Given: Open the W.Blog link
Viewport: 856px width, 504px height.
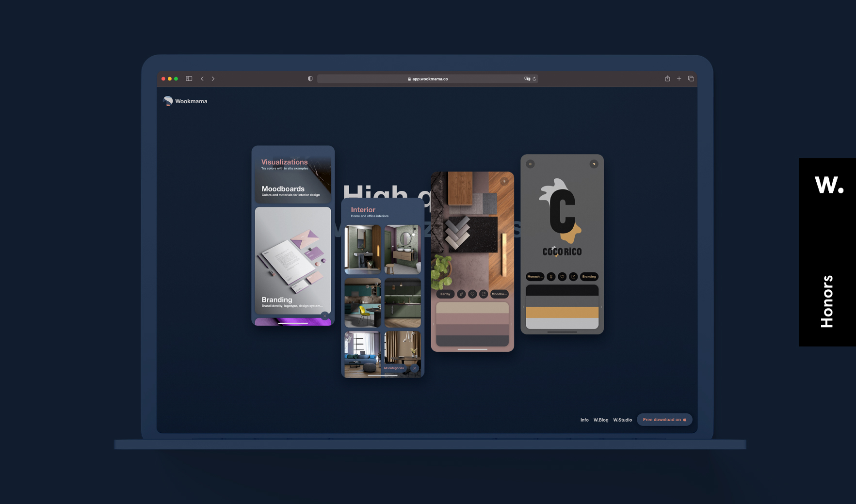Looking at the screenshot, I should pos(600,420).
